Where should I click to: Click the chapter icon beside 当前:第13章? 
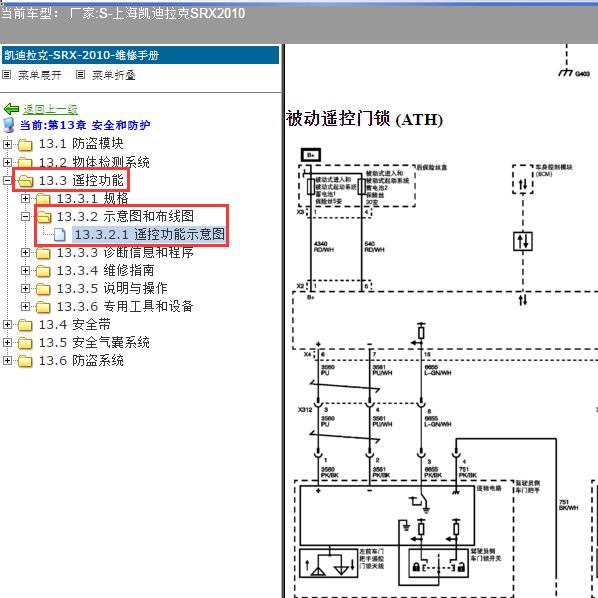8,125
